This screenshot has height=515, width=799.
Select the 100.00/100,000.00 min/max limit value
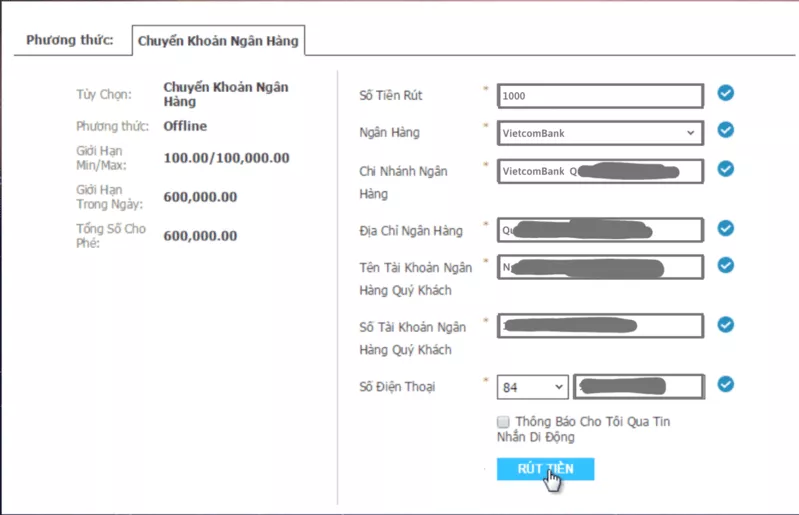pyautogui.click(x=226, y=158)
